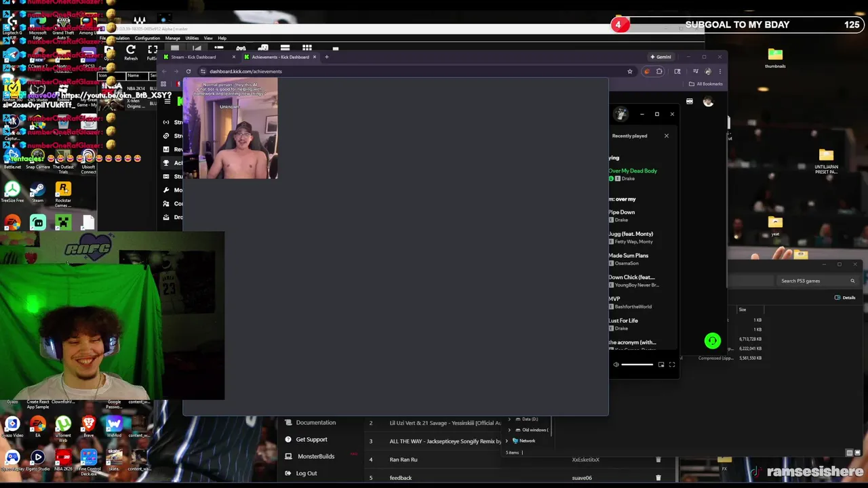The width and height of the screenshot is (868, 488).
Task: Bookmark this page with the star icon
Action: click(629, 71)
